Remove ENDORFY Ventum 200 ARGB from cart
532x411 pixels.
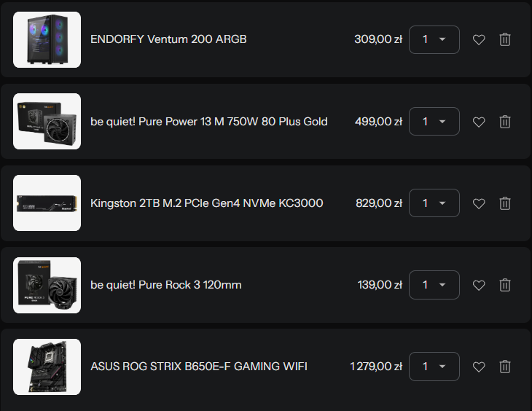[x=505, y=39]
